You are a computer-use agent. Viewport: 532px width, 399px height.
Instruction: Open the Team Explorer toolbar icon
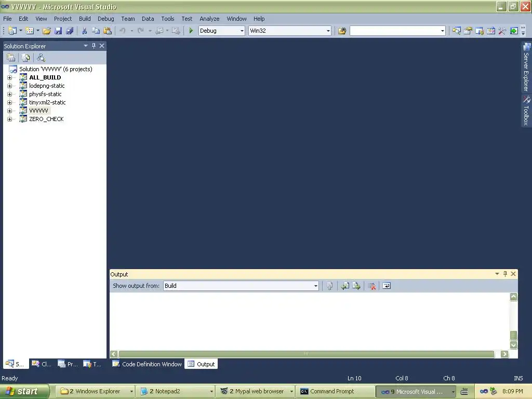480,31
